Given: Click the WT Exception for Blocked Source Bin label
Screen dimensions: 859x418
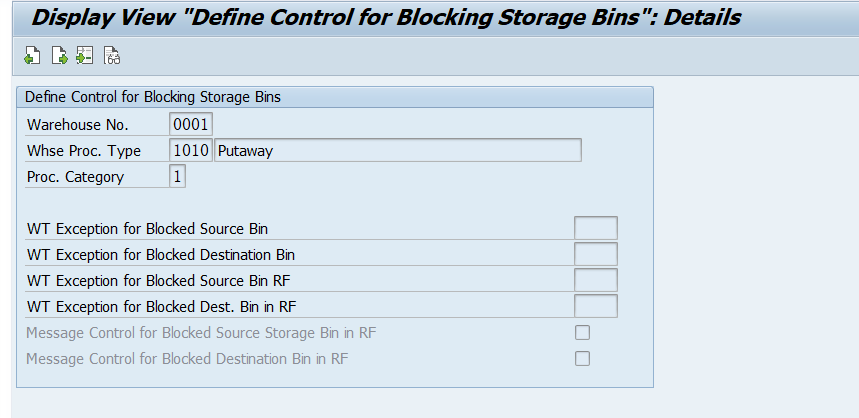Looking at the screenshot, I should tap(147, 228).
